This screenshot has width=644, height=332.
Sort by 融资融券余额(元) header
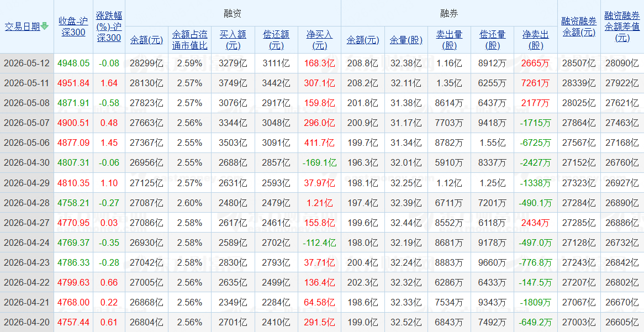point(579,27)
